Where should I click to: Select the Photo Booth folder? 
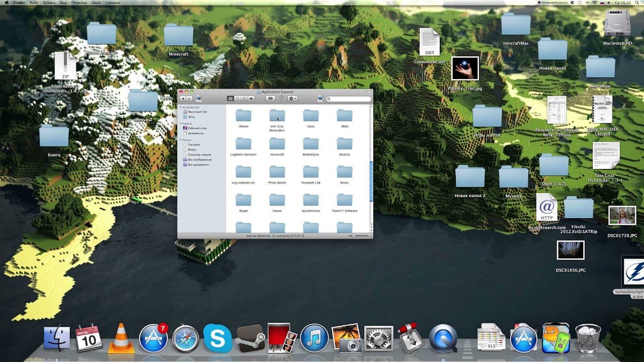[x=277, y=172]
